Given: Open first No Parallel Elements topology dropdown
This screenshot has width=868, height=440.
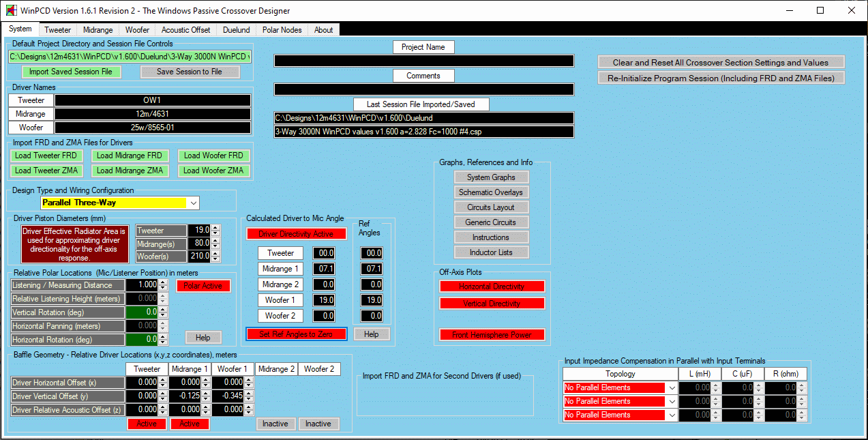Looking at the screenshot, I should [x=672, y=387].
